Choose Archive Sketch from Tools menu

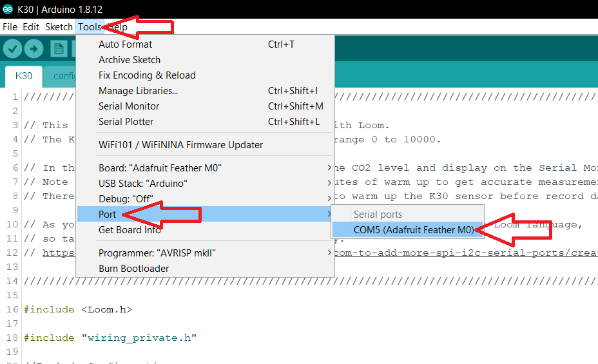(205, 60)
